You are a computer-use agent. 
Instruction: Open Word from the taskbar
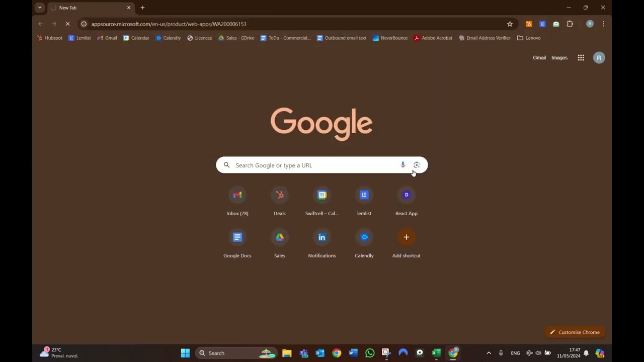pos(353,353)
